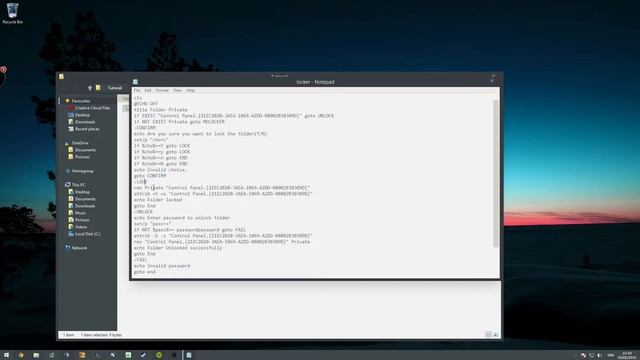Screen dimensions: 640x360
Task: Open Pictures under This PC
Action: click(82, 220)
